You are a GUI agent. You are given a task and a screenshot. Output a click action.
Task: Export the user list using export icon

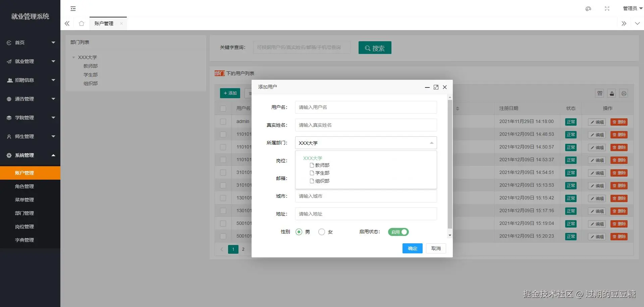pos(611,93)
